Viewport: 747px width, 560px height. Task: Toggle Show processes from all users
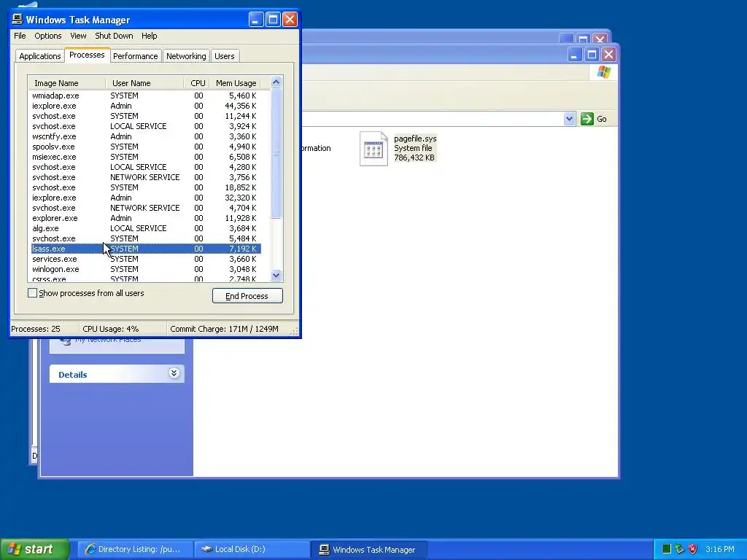click(x=32, y=293)
